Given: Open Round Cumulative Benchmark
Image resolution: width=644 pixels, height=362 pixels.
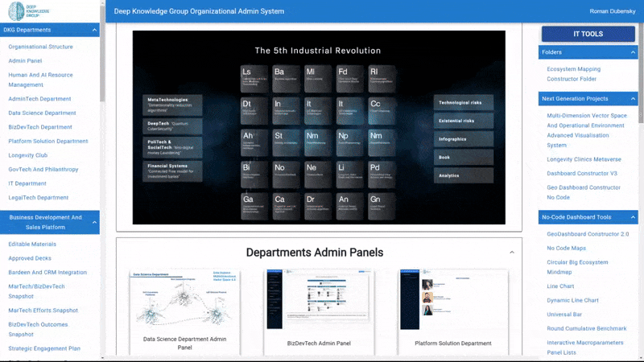Looking at the screenshot, I should click(x=586, y=329).
